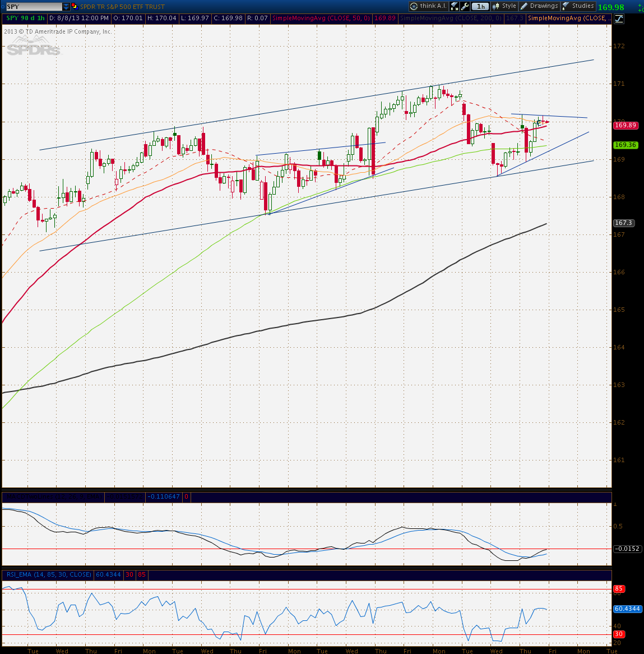Click the MACDTwoLines (12, 26, 9, EMA) label
Screen dimensions: 644x654
(x=53, y=497)
